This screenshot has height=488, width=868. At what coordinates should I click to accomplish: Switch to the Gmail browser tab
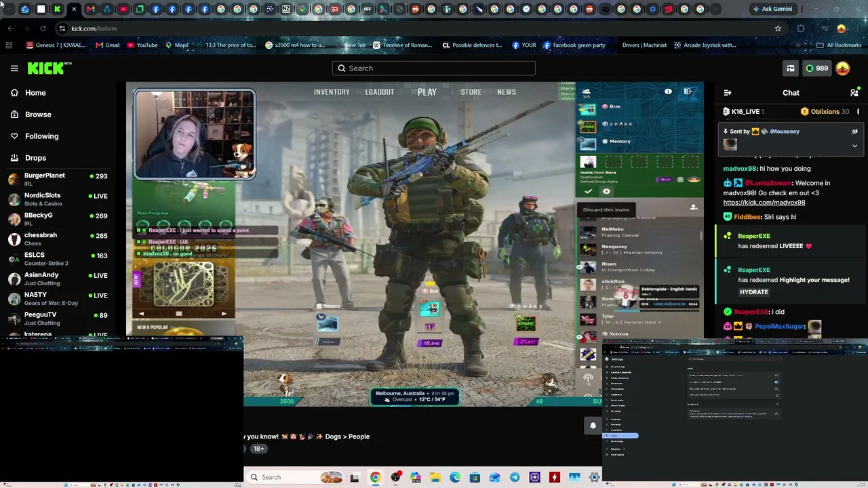pyautogui.click(x=90, y=9)
